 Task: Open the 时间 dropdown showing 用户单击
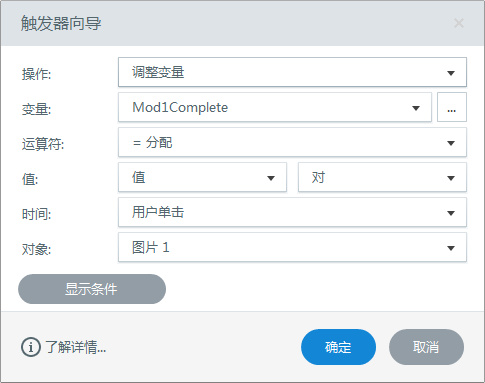pos(292,212)
